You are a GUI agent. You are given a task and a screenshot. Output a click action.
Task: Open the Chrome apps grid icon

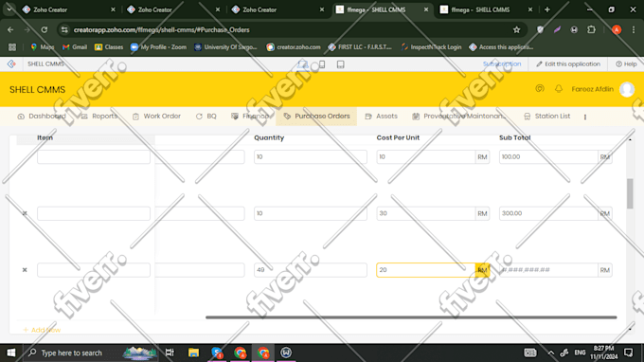coord(12,47)
